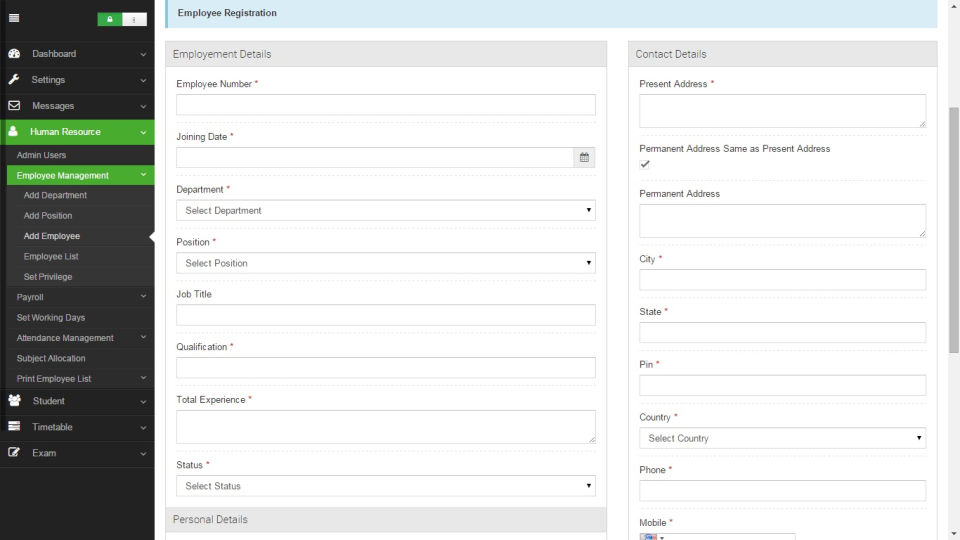The image size is (960, 540).
Task: Click the Settings wrench icon
Action: 14,80
